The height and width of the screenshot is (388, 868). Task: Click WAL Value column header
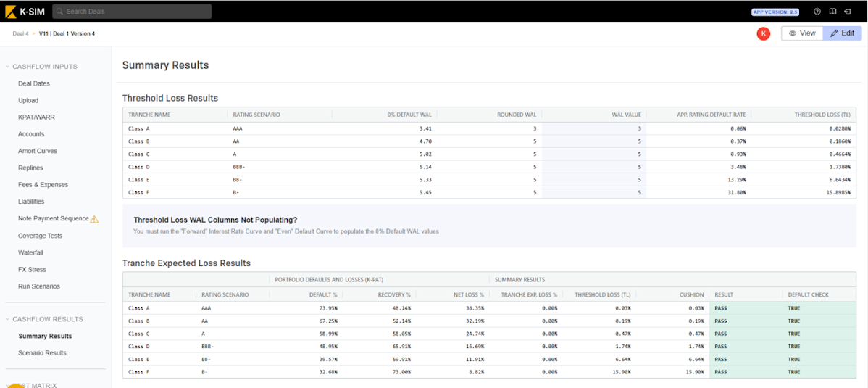(x=626, y=115)
